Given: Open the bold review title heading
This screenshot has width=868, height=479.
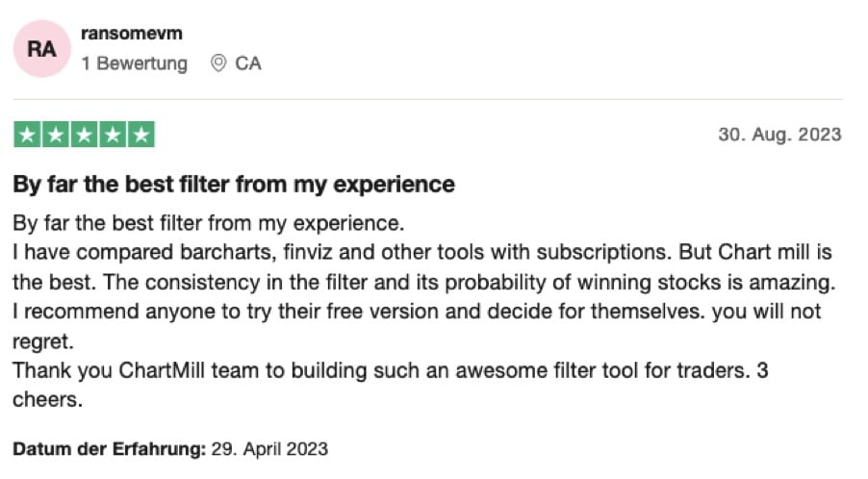Looking at the screenshot, I should coord(234,183).
